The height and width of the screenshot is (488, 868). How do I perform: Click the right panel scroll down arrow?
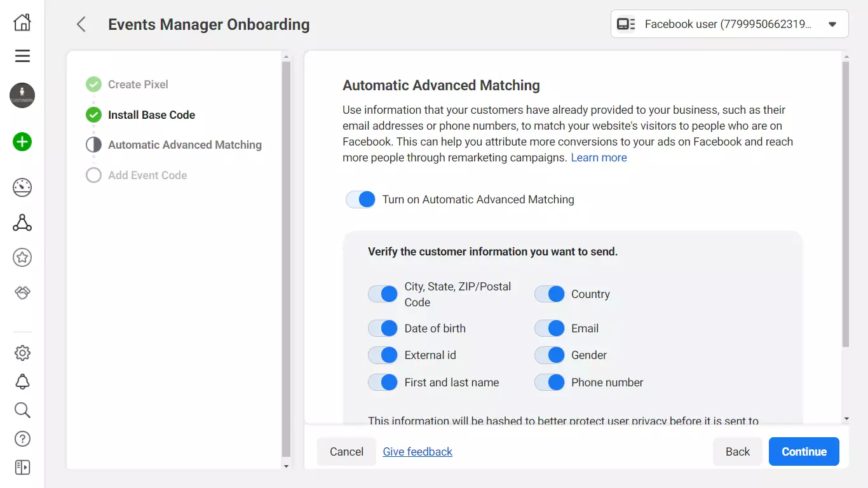click(x=846, y=419)
